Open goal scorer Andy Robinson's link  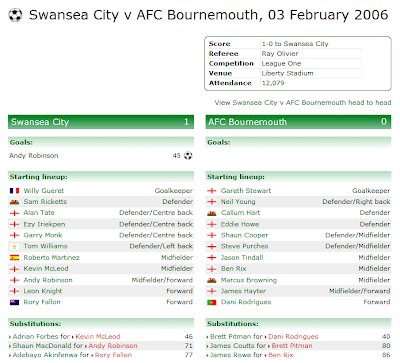(34, 156)
